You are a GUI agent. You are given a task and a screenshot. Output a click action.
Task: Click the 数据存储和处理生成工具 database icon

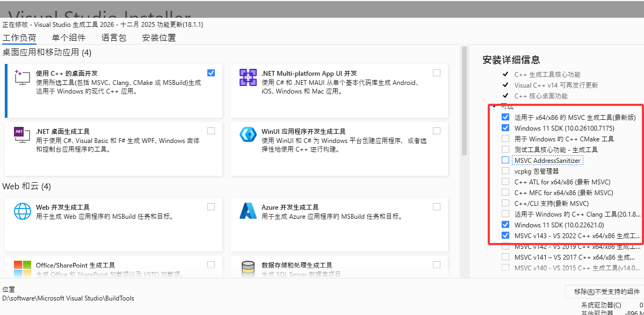248,269
